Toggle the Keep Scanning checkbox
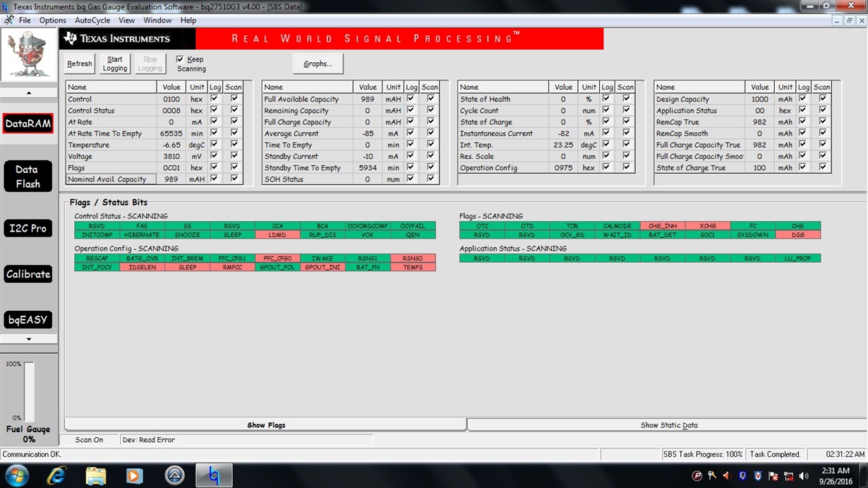Viewport: 868px width, 488px height. click(x=180, y=59)
